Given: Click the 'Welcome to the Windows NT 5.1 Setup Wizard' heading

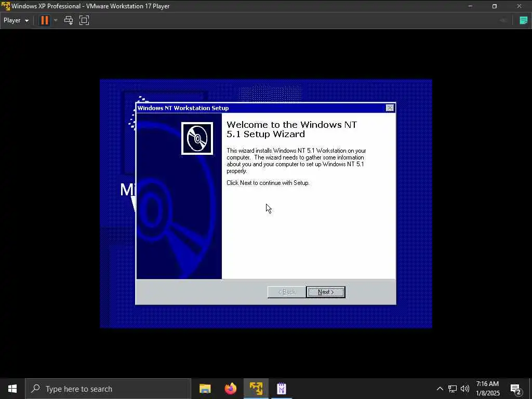Looking at the screenshot, I should point(291,129).
